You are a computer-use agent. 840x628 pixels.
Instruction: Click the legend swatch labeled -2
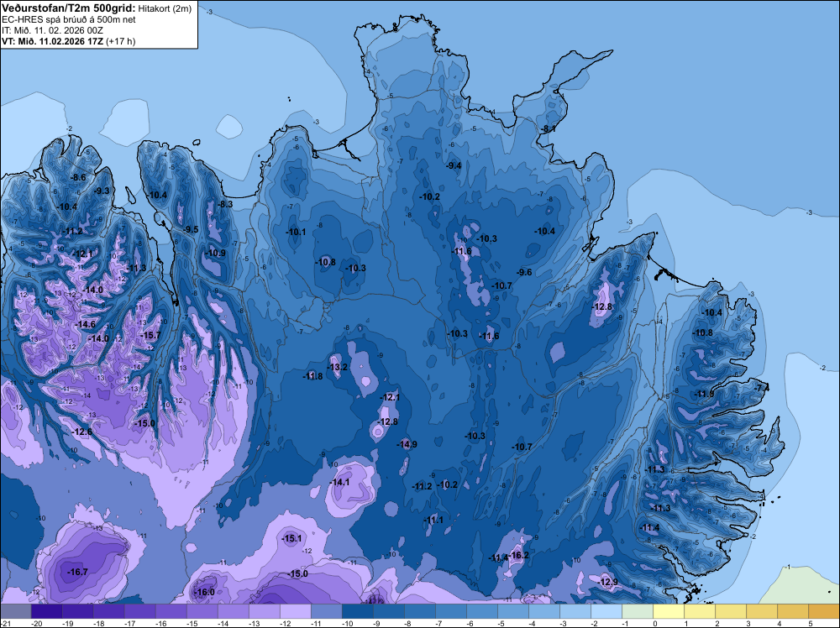pyautogui.click(x=606, y=611)
